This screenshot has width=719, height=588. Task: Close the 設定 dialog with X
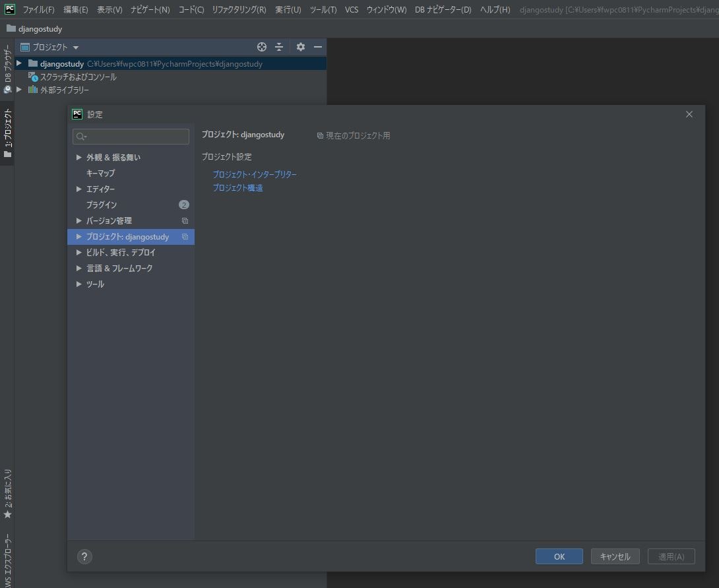[x=689, y=114]
